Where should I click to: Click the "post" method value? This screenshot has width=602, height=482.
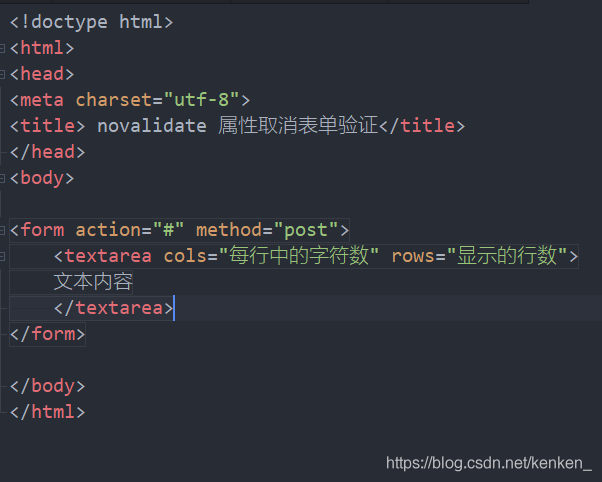(306, 230)
